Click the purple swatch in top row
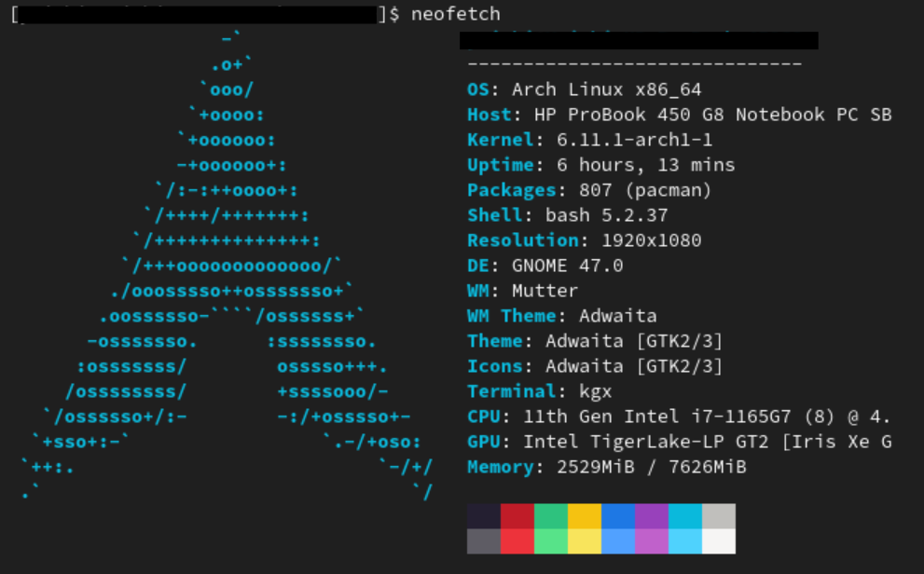 click(652, 516)
